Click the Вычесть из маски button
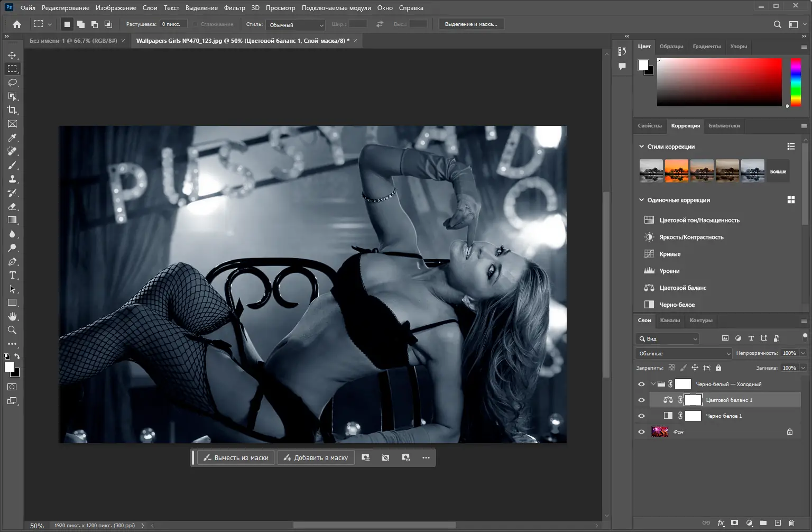 pos(236,458)
